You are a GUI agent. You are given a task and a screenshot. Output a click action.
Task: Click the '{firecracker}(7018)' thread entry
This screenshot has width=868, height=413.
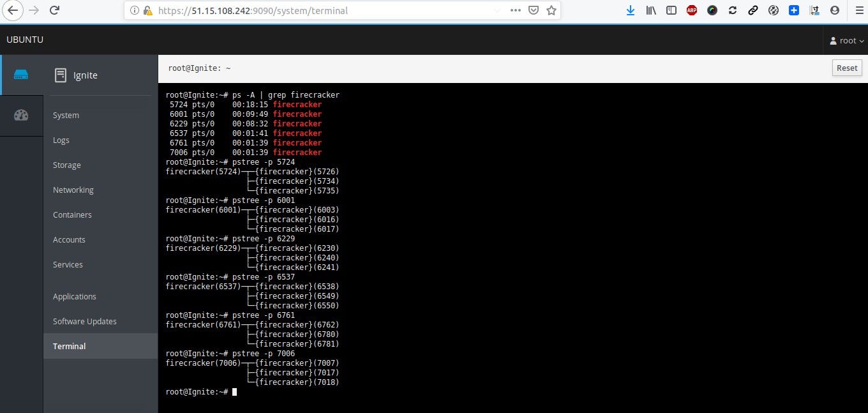(x=297, y=382)
